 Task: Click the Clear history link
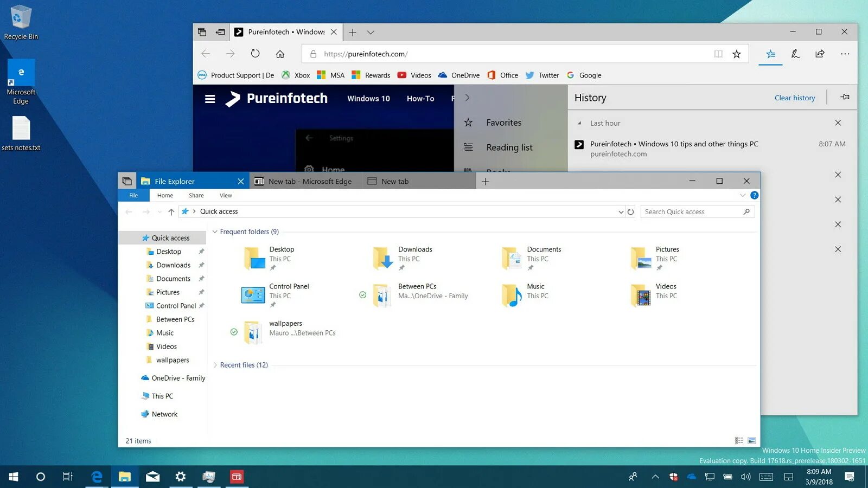coord(795,98)
